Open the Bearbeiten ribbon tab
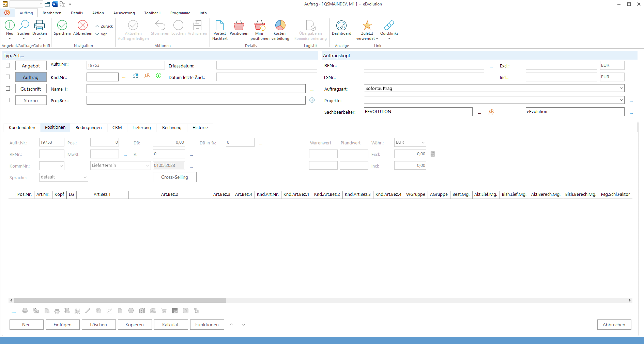 (52, 13)
